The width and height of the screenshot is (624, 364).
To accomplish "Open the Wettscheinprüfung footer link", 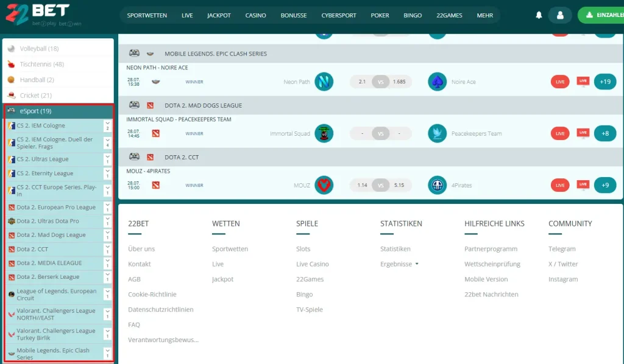I will pyautogui.click(x=492, y=264).
